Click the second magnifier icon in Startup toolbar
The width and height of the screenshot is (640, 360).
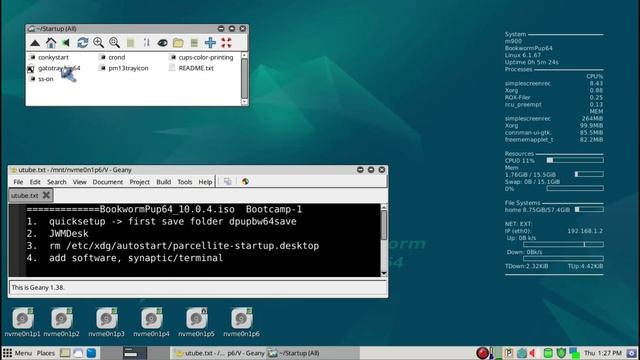click(x=114, y=42)
